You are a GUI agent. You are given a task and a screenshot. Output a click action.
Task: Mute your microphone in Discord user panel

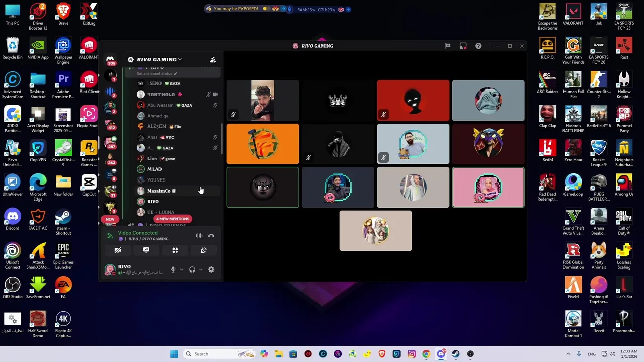(173, 269)
